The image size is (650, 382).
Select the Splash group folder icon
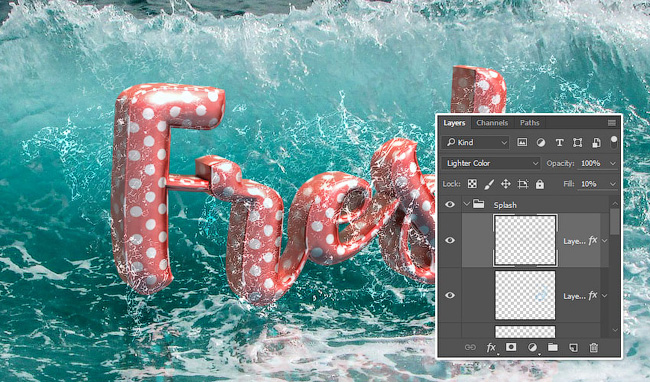(x=479, y=204)
